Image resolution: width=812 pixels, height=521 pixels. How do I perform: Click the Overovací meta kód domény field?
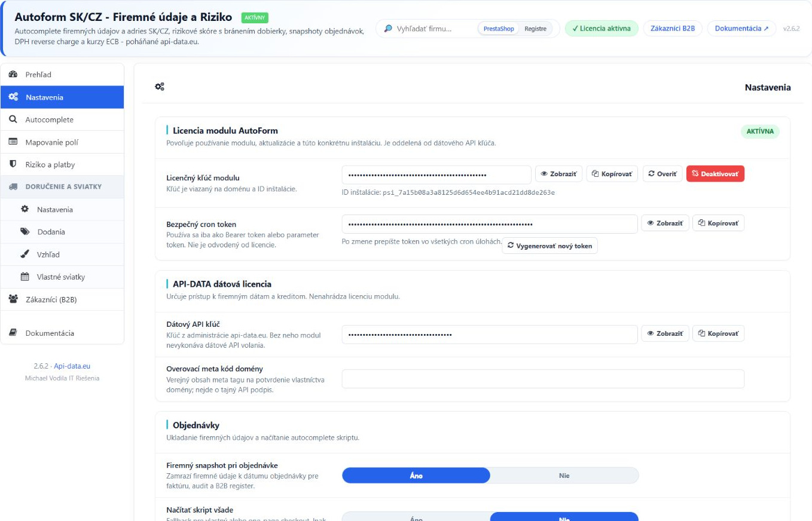(543, 379)
